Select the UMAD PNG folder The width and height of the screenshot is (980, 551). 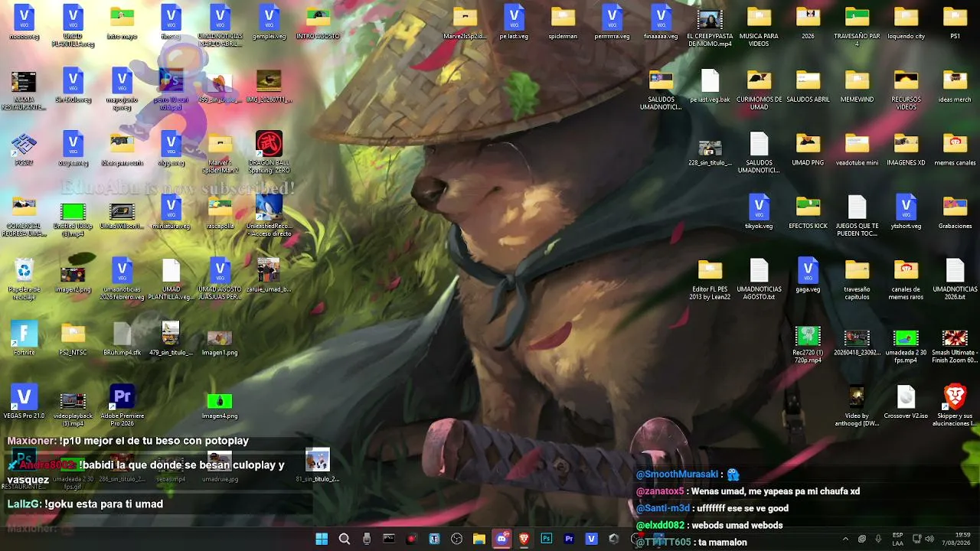tap(808, 148)
